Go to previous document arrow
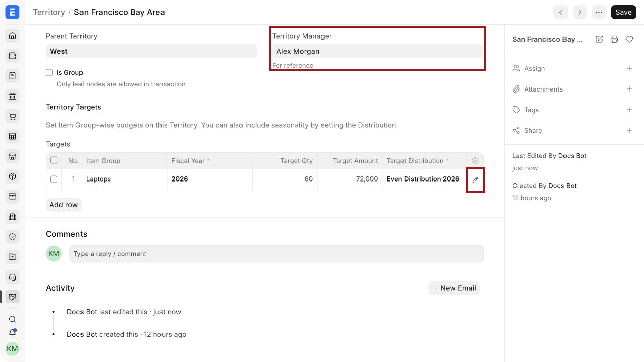Image resolution: width=644 pixels, height=362 pixels. coord(560,12)
